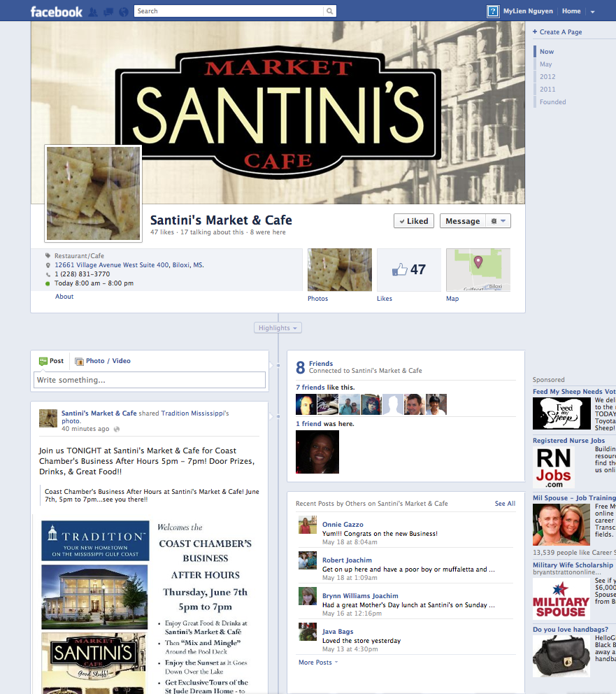Open Java Bags page link

(338, 632)
